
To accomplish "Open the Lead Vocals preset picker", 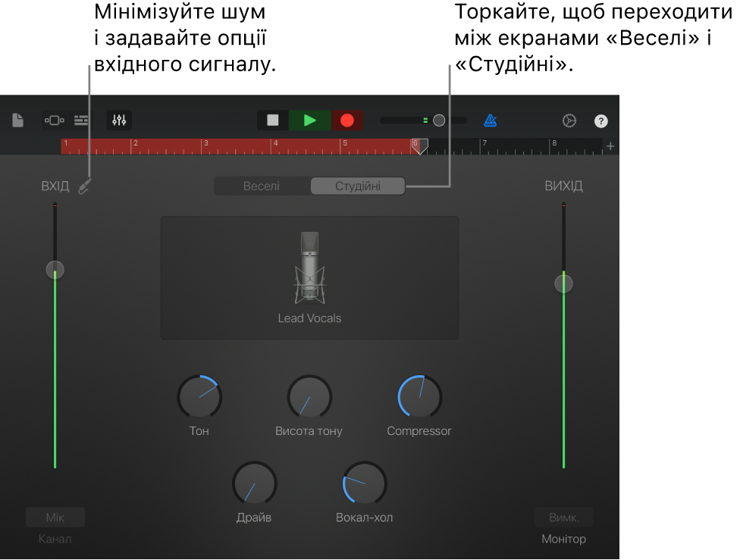I will pos(309,278).
